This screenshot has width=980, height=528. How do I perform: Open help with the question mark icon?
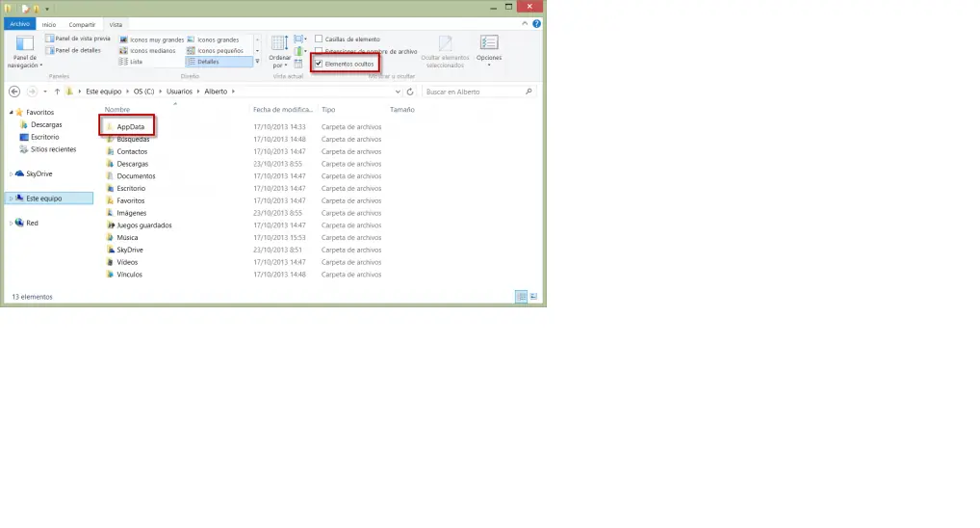(x=536, y=24)
